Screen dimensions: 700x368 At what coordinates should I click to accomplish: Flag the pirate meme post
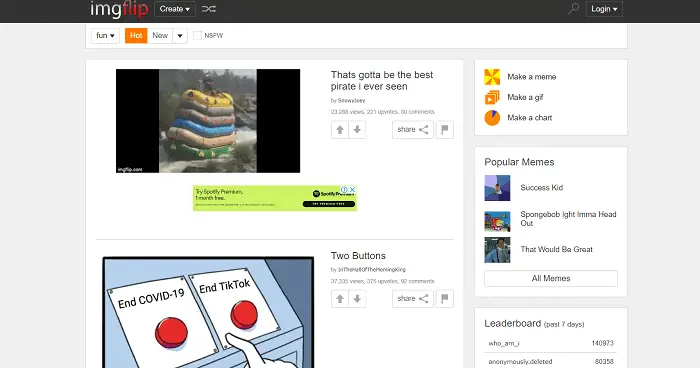(445, 130)
